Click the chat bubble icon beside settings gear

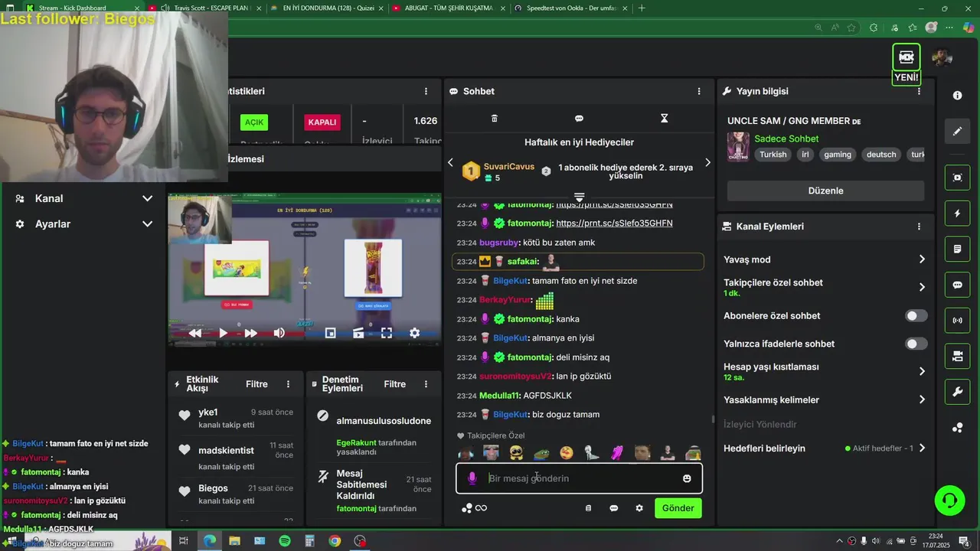pos(613,508)
